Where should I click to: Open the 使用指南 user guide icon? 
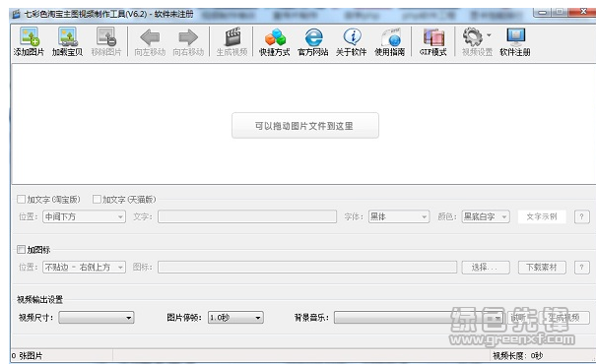pyautogui.click(x=390, y=36)
